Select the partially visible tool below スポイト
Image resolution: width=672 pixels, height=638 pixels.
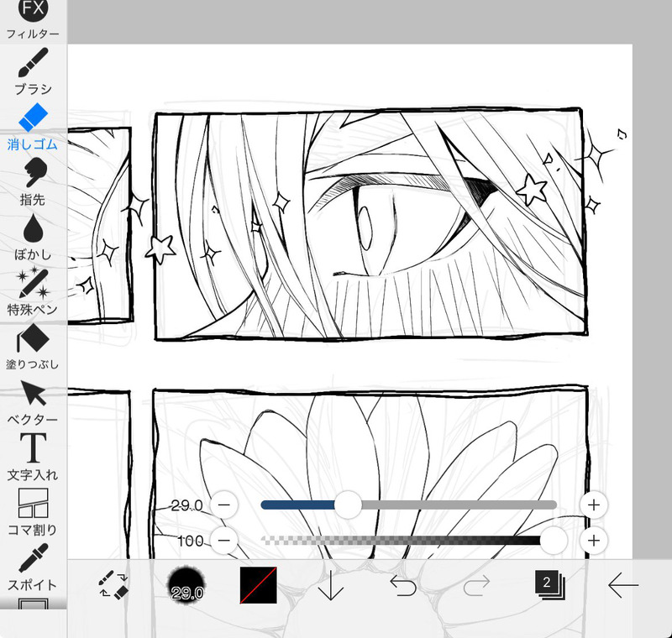tap(33, 604)
